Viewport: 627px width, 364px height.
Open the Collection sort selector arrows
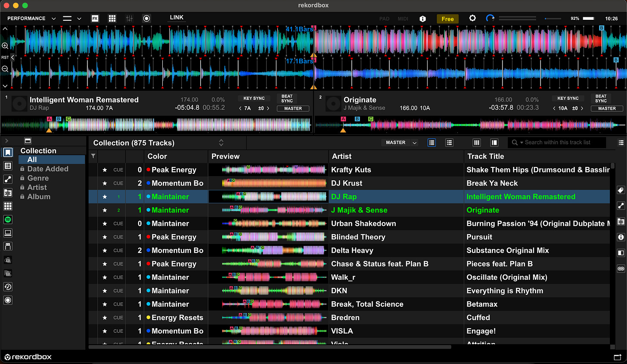221,143
